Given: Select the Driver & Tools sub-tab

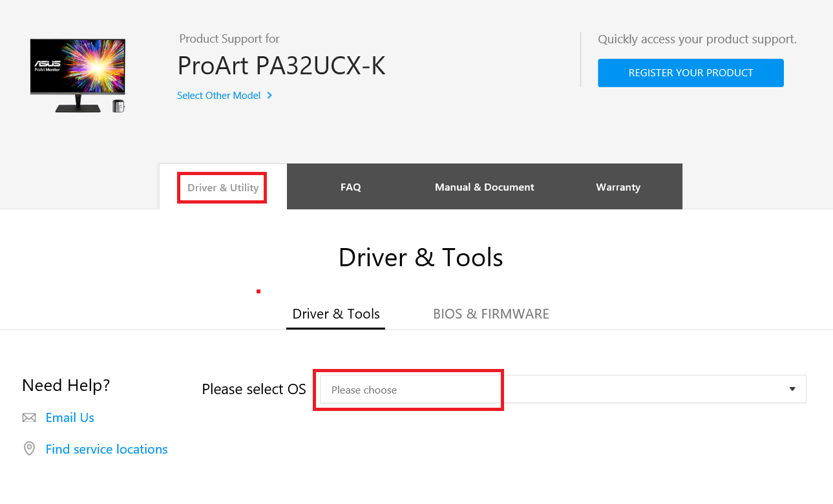Looking at the screenshot, I should pyautogui.click(x=336, y=314).
